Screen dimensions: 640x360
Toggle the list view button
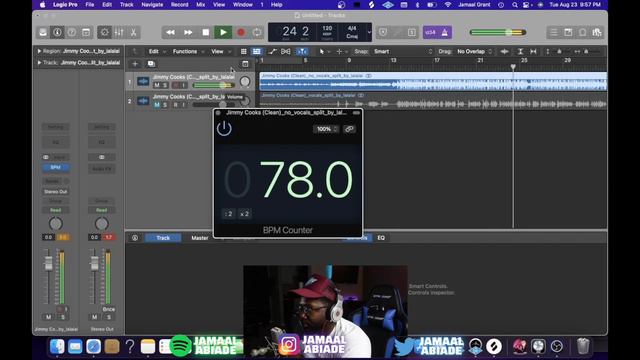257,51
